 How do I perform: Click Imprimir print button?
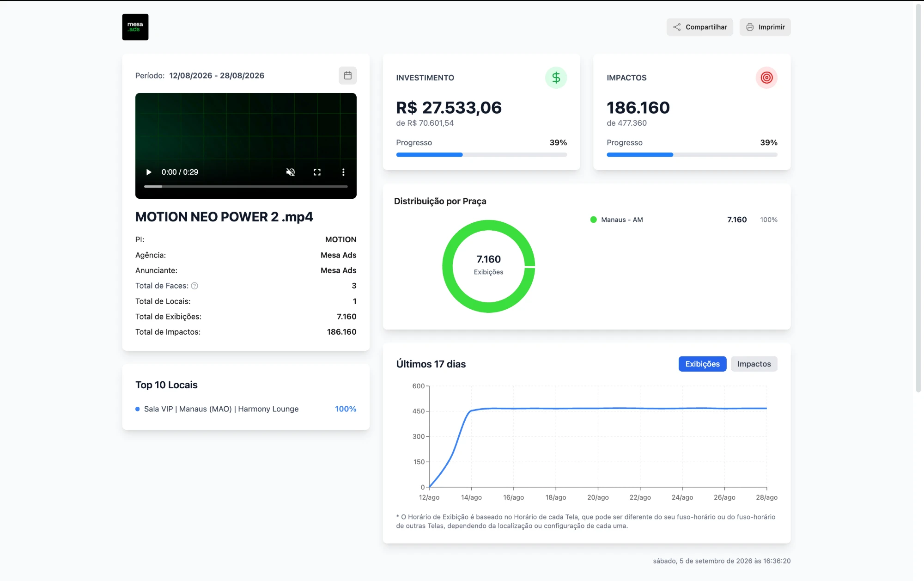click(x=765, y=27)
